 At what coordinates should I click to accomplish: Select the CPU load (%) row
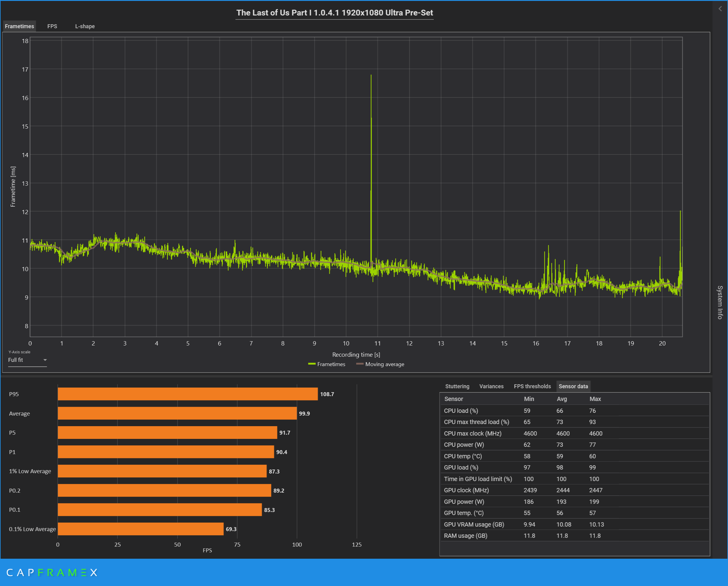click(x=575, y=410)
